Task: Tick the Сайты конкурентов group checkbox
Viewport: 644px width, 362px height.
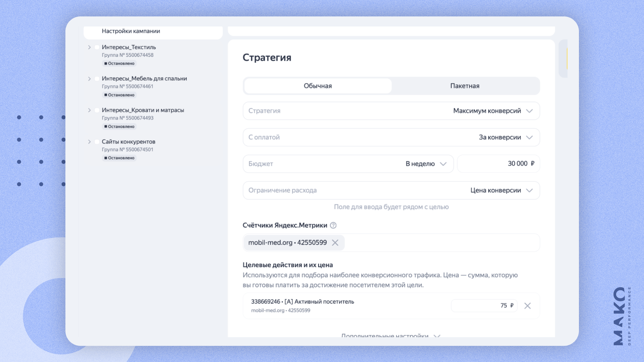Action: [97, 142]
